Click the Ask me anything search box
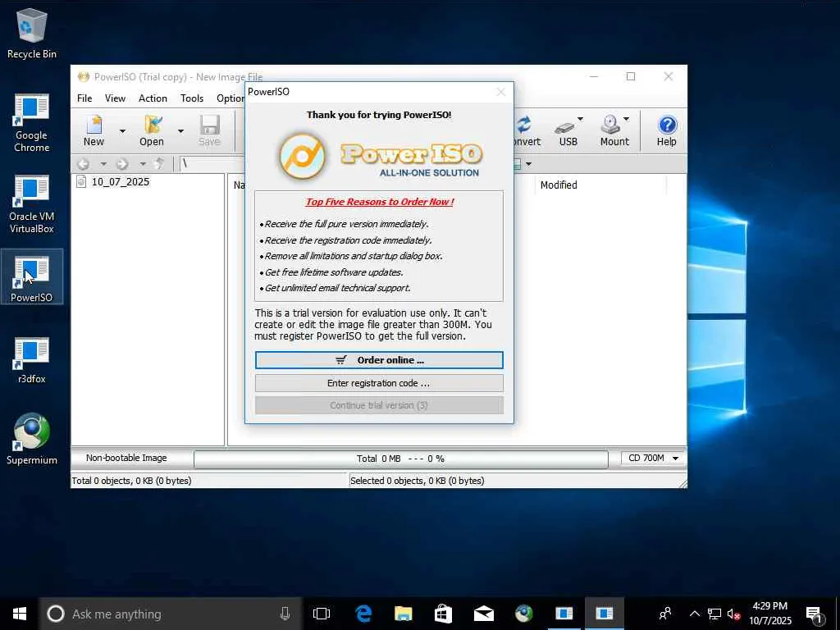This screenshot has width=840, height=630. pos(171,614)
